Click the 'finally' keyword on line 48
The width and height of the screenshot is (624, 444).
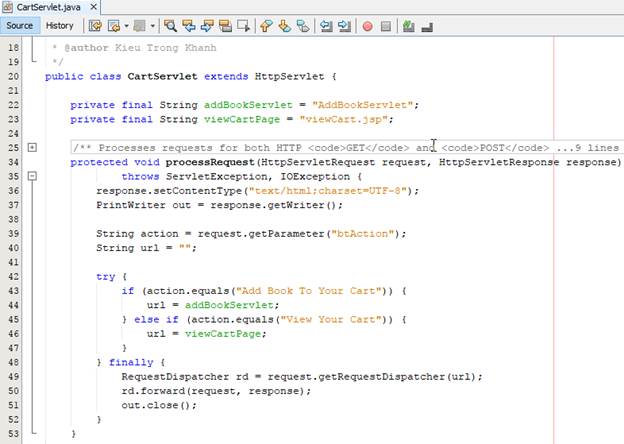131,363
